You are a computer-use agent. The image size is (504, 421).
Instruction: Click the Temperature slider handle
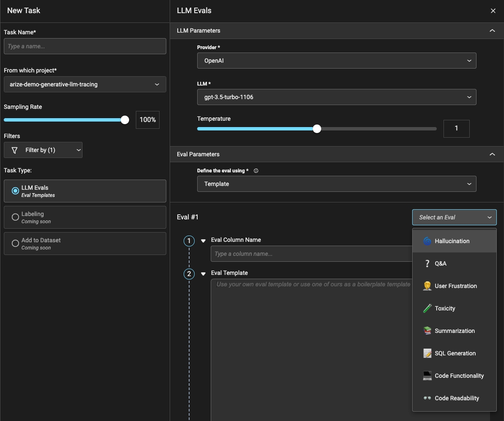click(x=317, y=129)
